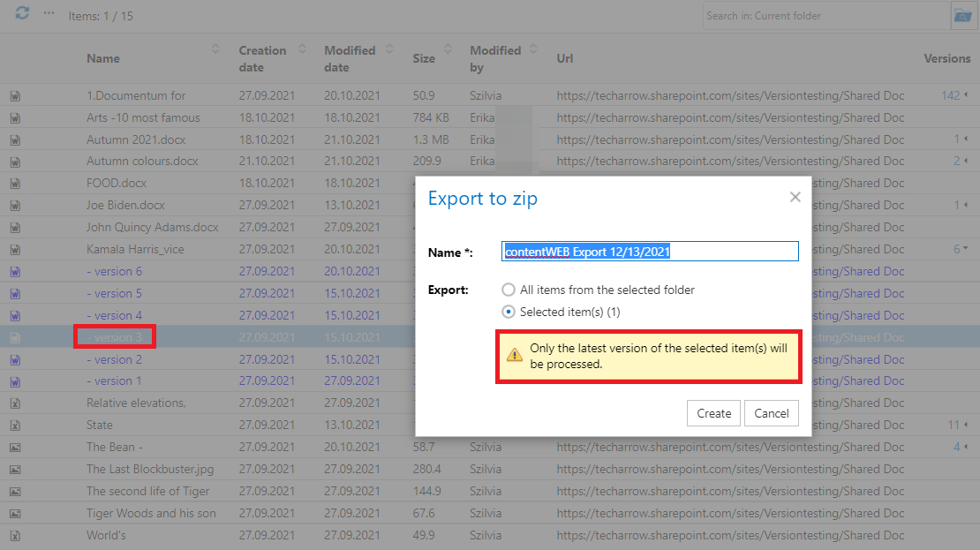The height and width of the screenshot is (550, 980).
Task: Sort by the Name column header
Action: 103,58
